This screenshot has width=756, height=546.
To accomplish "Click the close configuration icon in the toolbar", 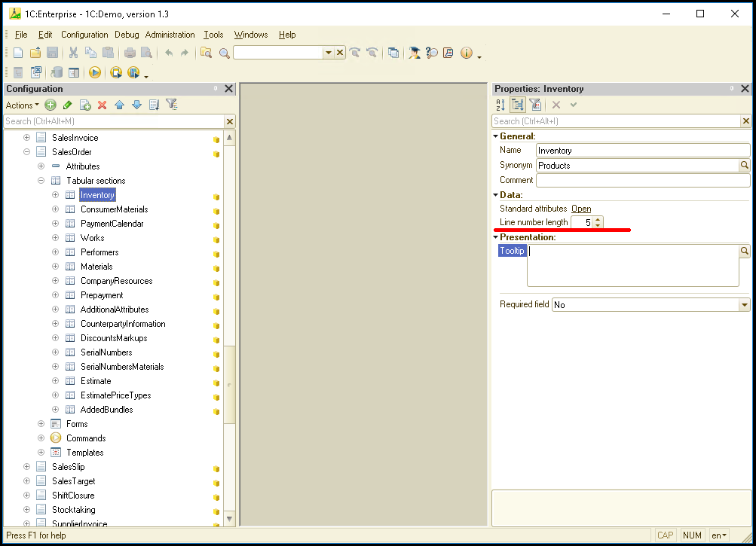I will [36, 72].
